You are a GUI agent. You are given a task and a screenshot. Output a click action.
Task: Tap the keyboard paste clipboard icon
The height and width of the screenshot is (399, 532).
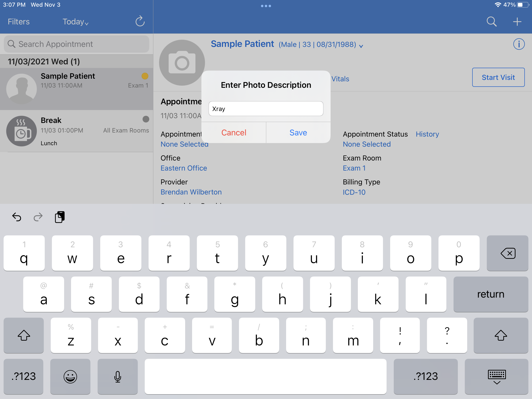(60, 217)
